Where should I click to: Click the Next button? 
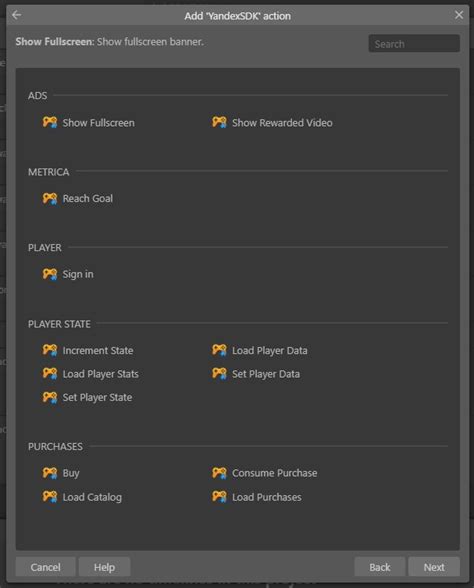click(x=434, y=567)
